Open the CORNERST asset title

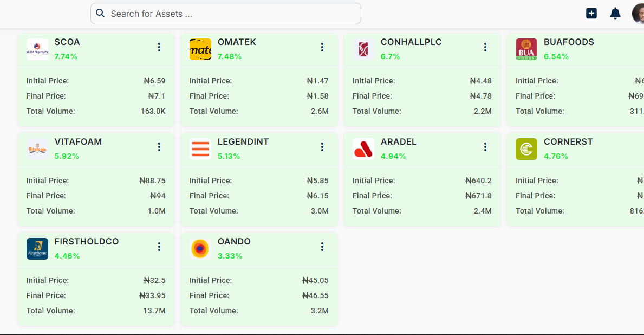568,142
